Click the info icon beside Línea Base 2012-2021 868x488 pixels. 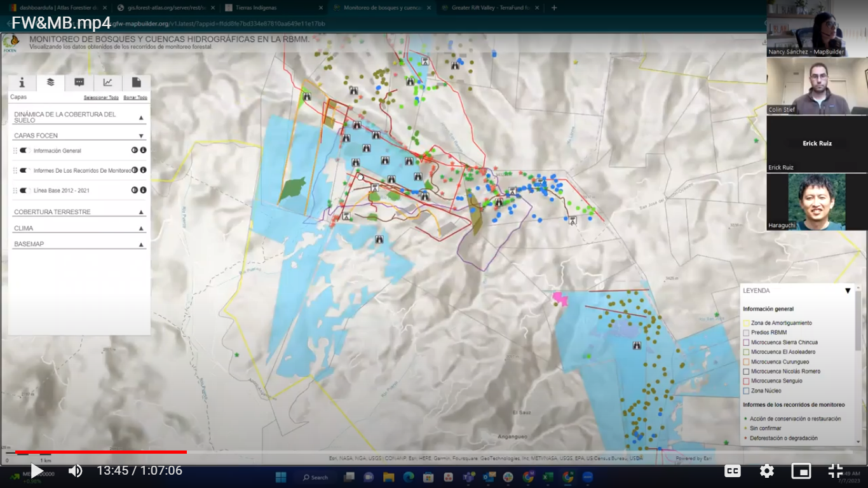point(142,189)
